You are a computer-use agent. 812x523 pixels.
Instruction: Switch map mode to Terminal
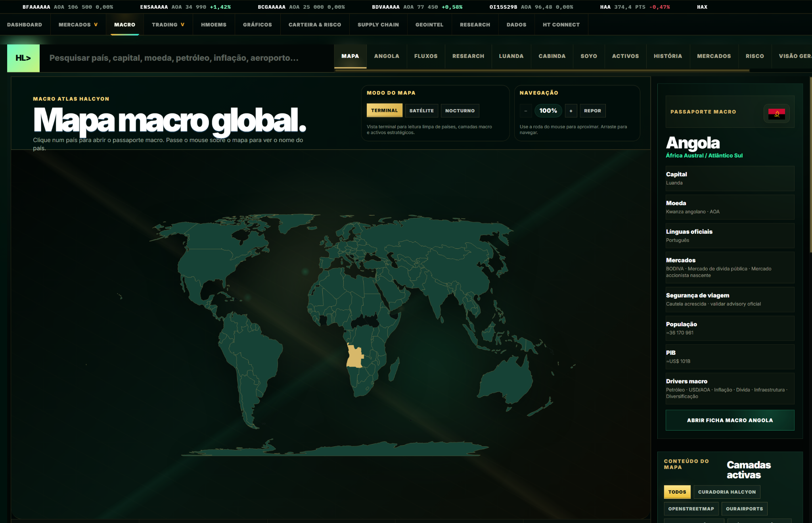[x=384, y=110]
